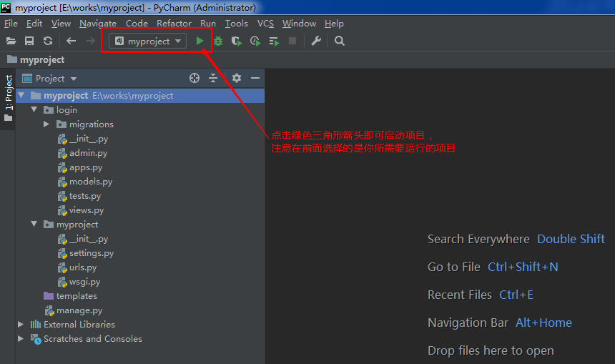615x364 pixels.
Task: Collapse the login folder arrow
Action: click(34, 110)
